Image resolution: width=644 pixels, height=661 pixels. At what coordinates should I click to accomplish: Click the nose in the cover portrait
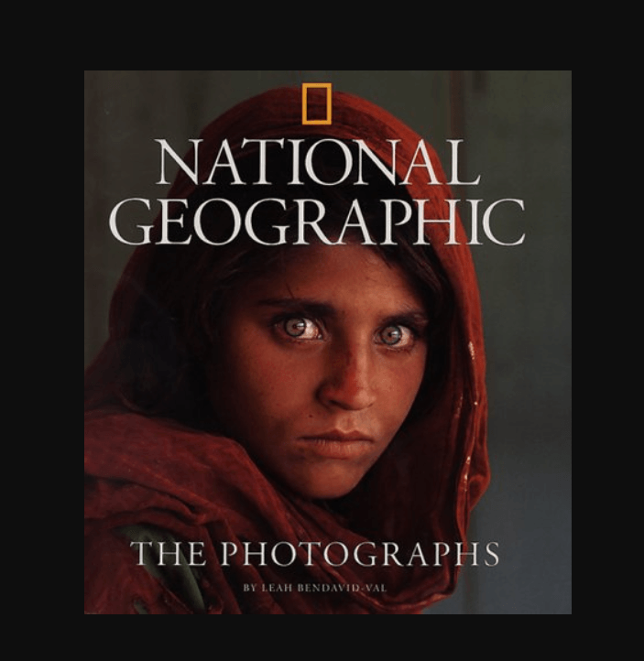(346, 384)
